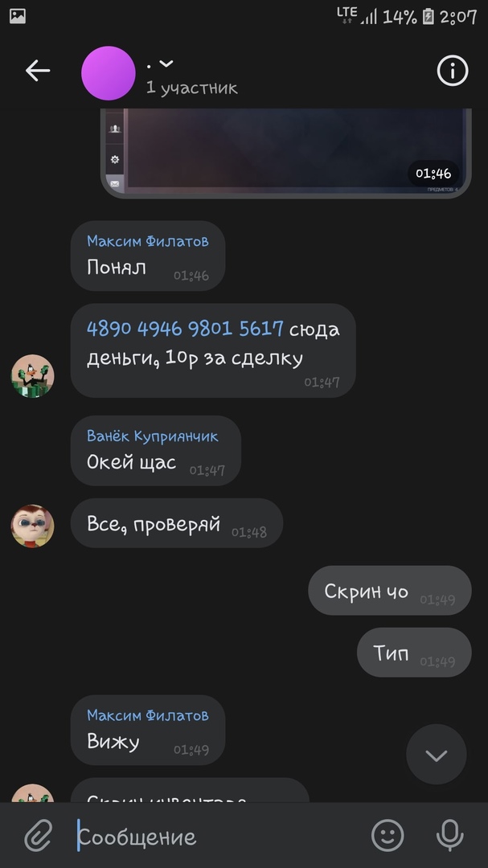The height and width of the screenshot is (868, 488).
Task: Expand the chat title dropdown chevron
Action: [166, 64]
